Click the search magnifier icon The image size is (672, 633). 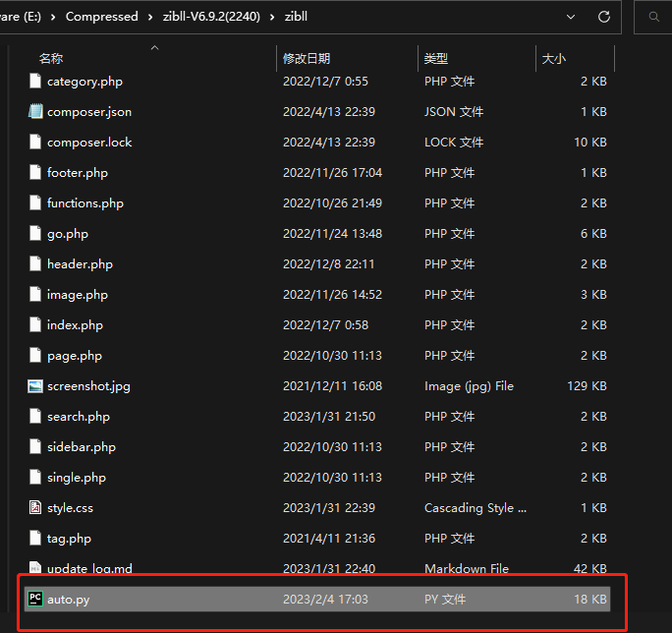point(654,17)
